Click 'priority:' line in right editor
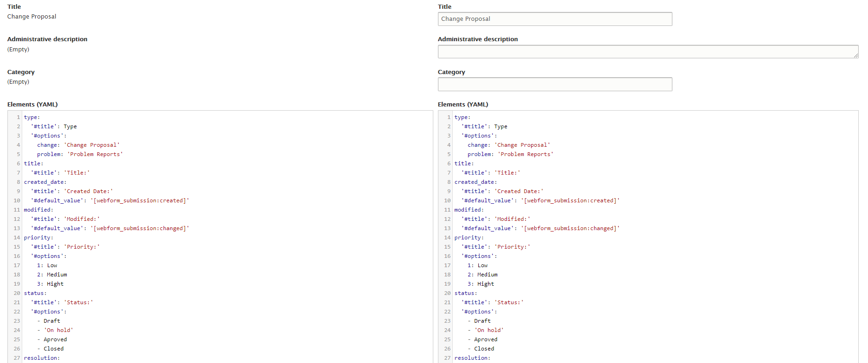This screenshot has width=868, height=363. [x=469, y=238]
